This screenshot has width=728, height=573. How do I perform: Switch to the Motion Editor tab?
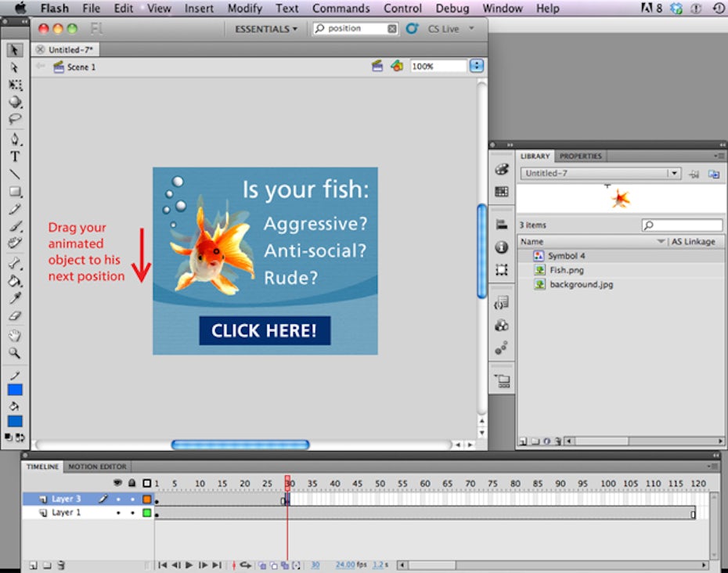pos(97,467)
